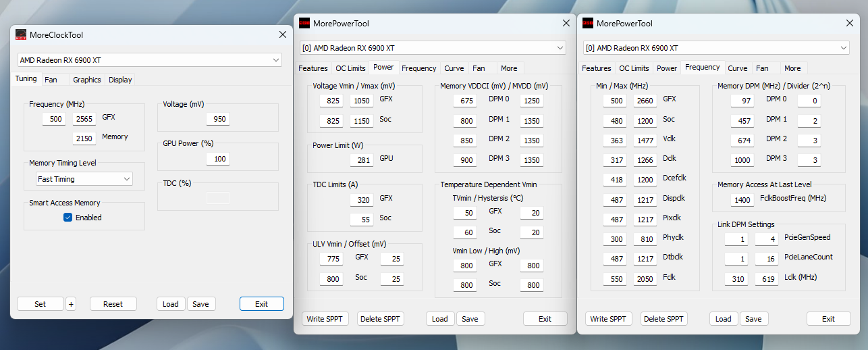Click Write SPPT in Power-tab MorePowerTool window
The image size is (868, 350).
point(325,319)
